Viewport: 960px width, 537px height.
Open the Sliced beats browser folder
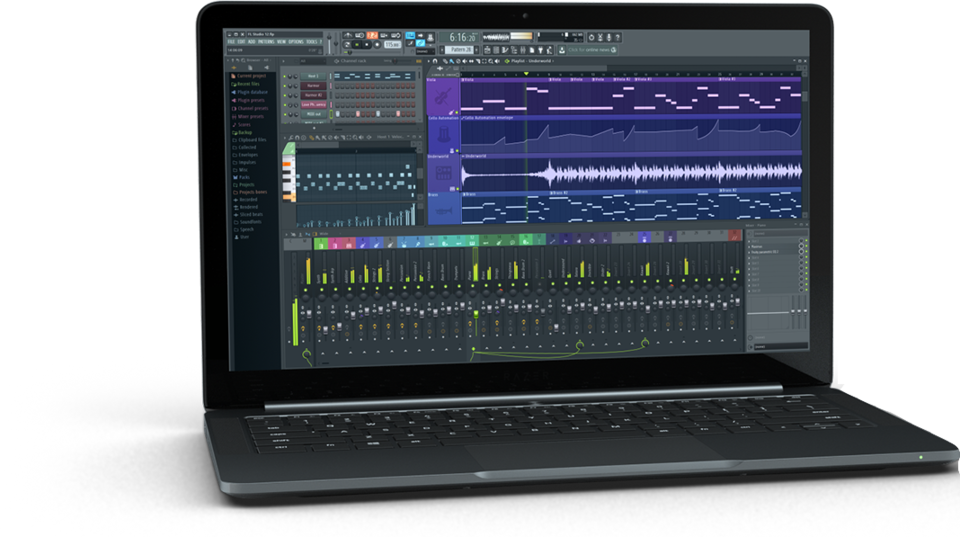[x=248, y=214]
